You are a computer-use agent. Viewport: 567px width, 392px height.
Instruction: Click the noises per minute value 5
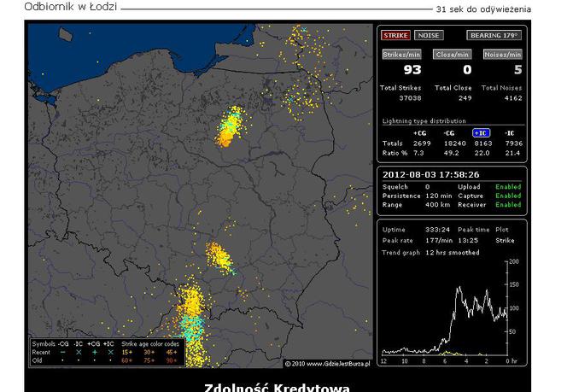coord(517,70)
